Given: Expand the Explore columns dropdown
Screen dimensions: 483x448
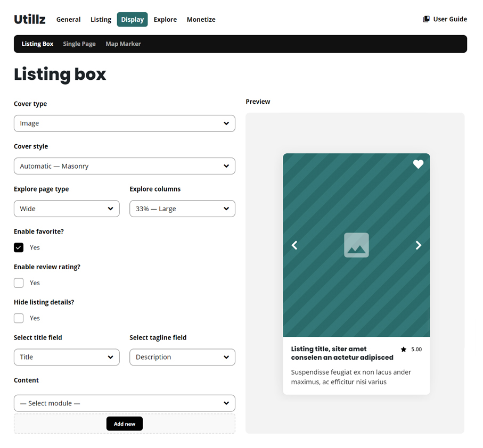Looking at the screenshot, I should [182, 209].
